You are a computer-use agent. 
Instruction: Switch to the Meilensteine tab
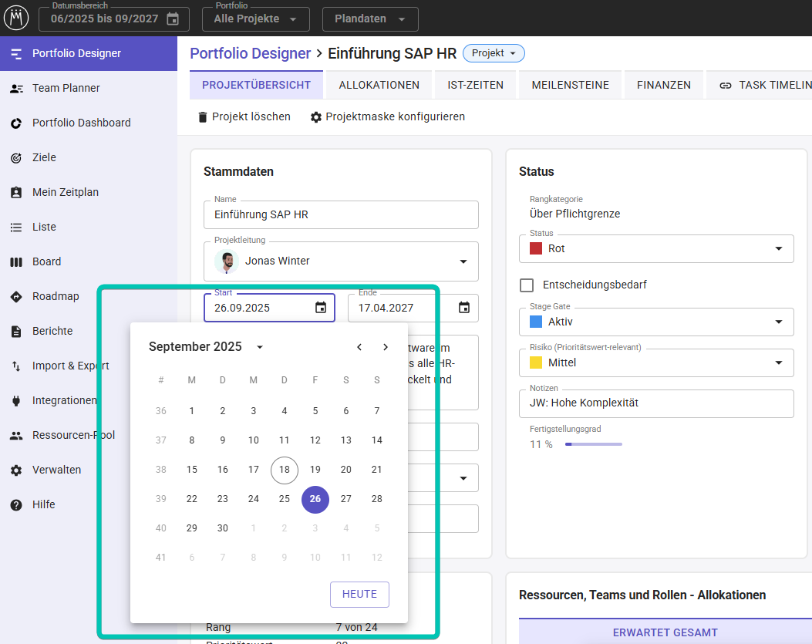tap(570, 85)
